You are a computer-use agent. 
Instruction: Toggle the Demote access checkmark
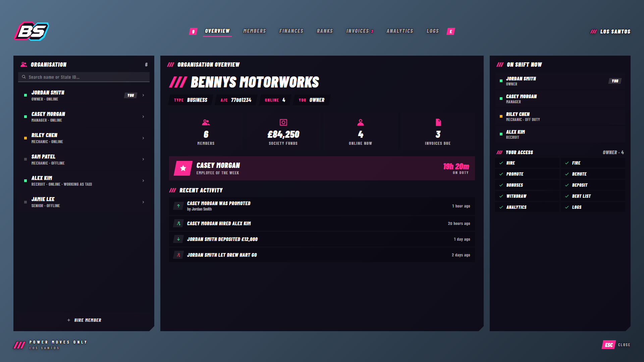567,174
